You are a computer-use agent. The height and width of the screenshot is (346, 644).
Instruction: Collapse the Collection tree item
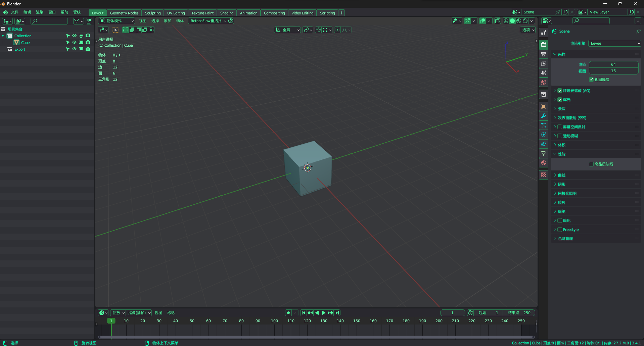click(3, 36)
